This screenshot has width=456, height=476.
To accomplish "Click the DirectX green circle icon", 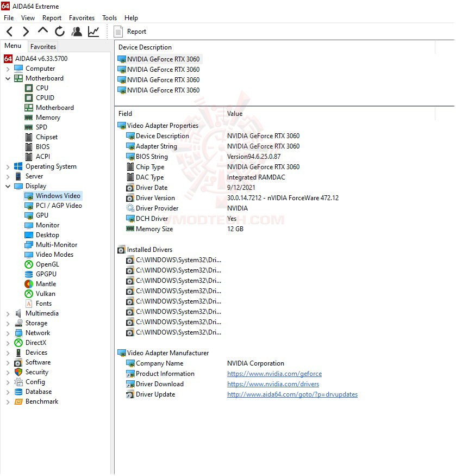I will [18, 343].
